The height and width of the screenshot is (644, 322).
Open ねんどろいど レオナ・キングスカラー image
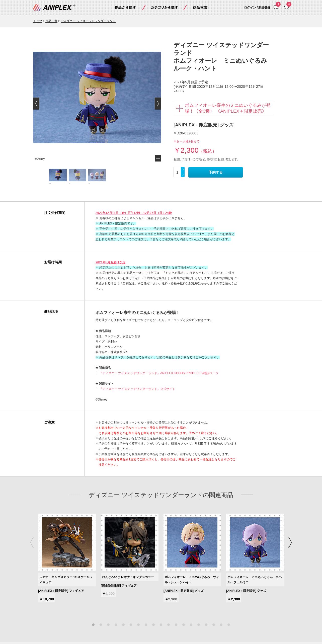click(130, 542)
